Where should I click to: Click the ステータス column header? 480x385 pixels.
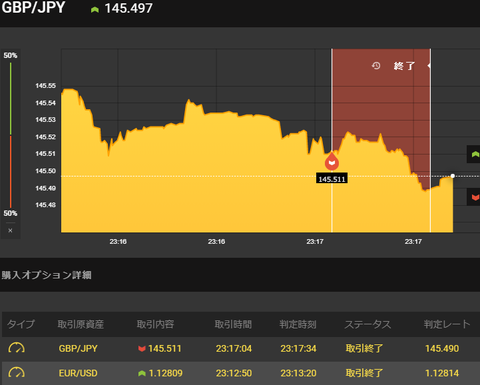coord(368,324)
